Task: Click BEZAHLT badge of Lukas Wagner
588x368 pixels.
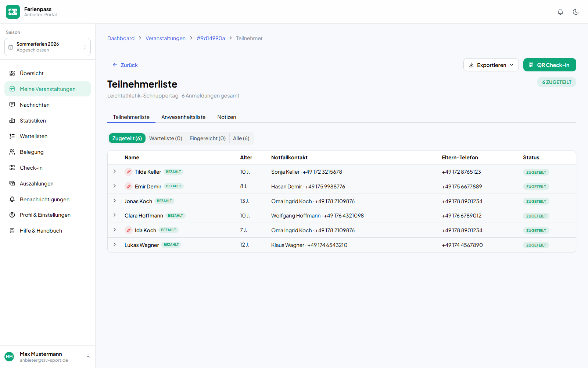Action: tap(171, 245)
